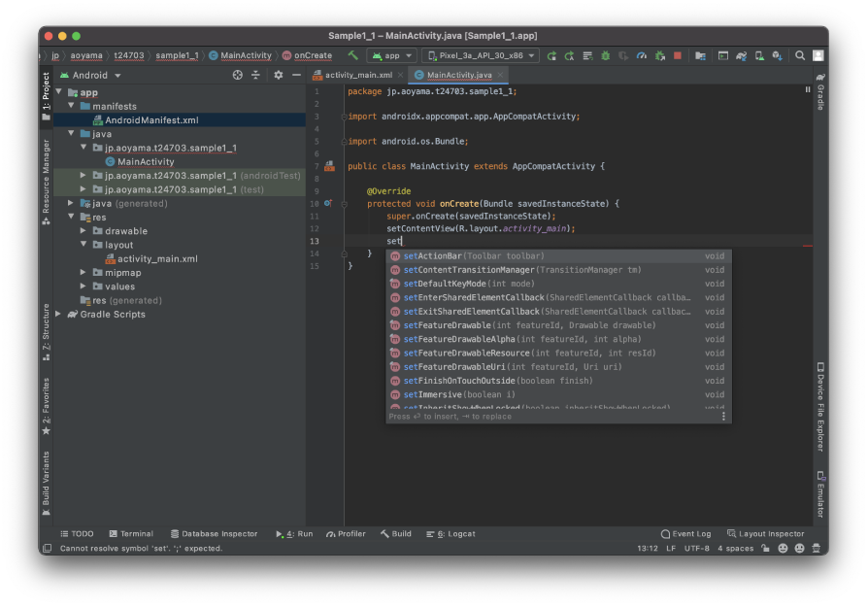Viewport: 868px width, 607px height.
Task: Choose setFeatureDrawableAlpha completion suggestion
Action: 558,339
